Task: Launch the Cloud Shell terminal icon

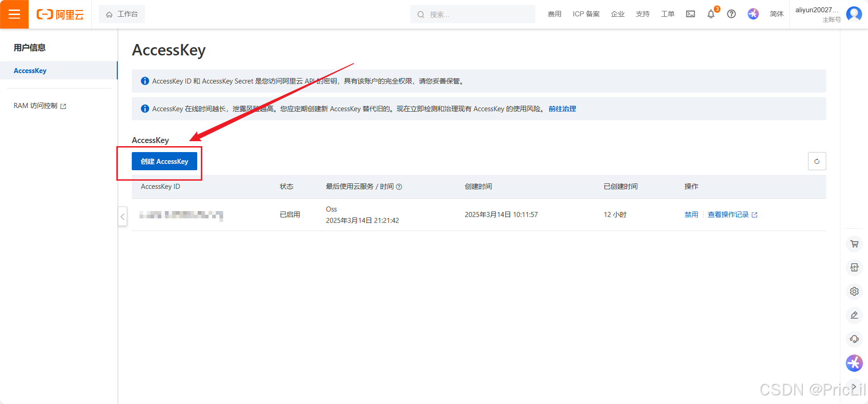Action: [x=690, y=14]
